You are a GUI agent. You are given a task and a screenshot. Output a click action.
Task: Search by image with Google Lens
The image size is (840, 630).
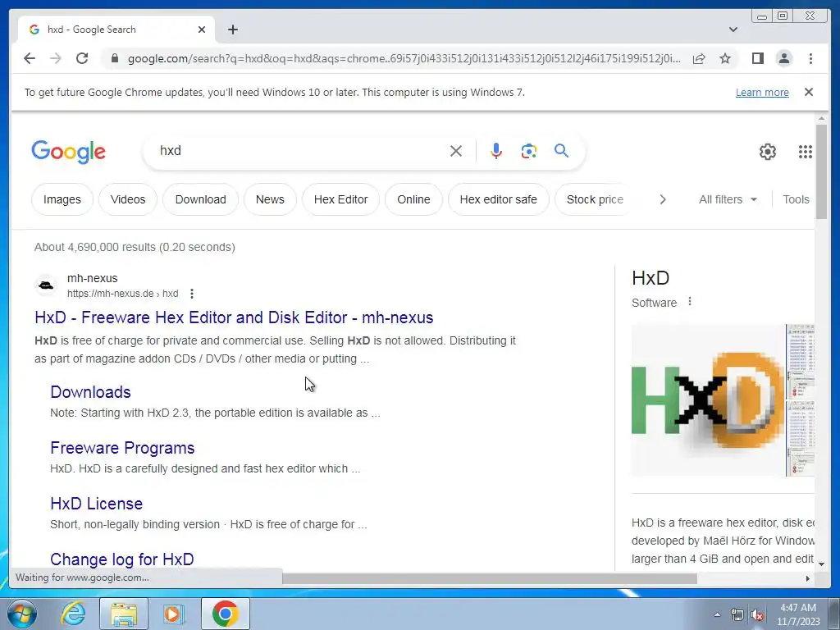pyautogui.click(x=529, y=151)
